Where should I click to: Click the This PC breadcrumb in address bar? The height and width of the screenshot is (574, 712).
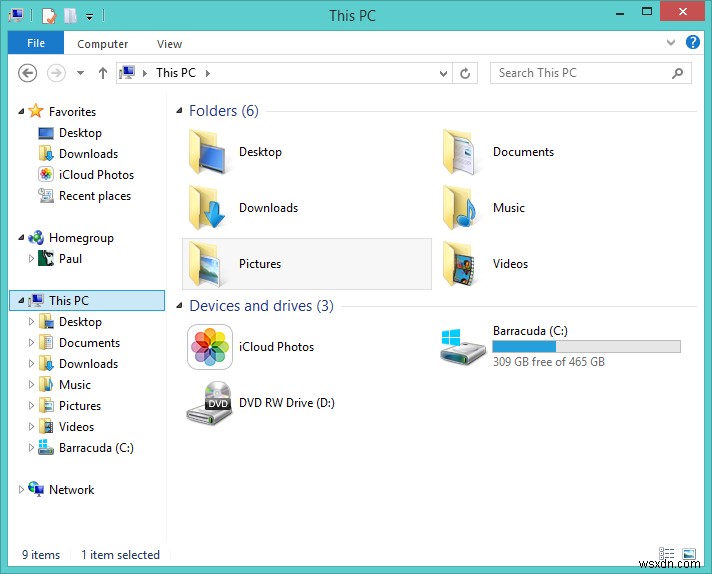click(176, 73)
